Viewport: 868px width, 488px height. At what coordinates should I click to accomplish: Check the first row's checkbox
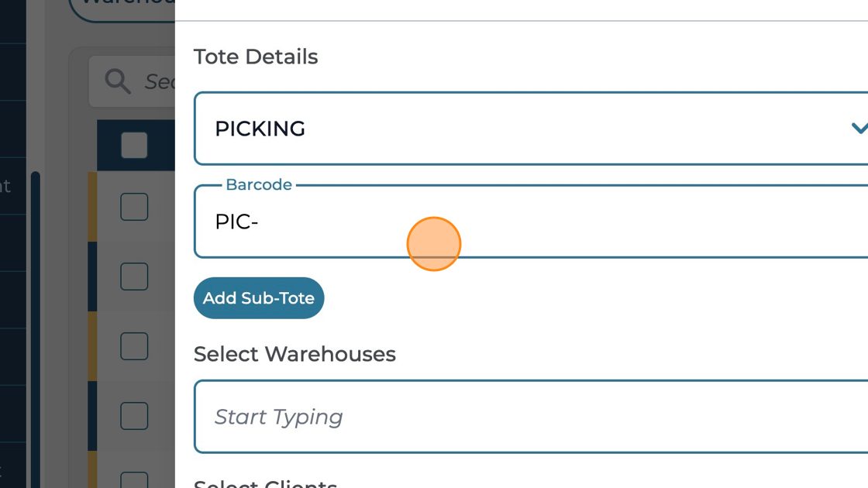click(134, 207)
